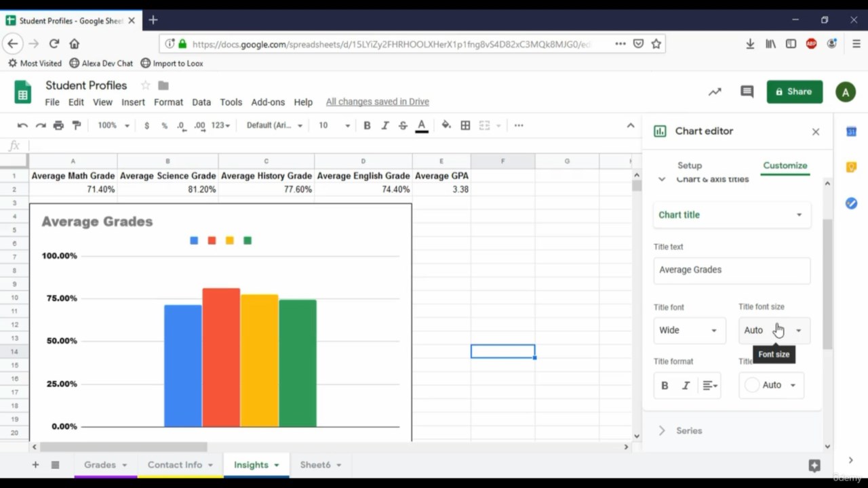This screenshot has width=868, height=488.
Task: Move the document using the folder icon
Action: tap(163, 85)
